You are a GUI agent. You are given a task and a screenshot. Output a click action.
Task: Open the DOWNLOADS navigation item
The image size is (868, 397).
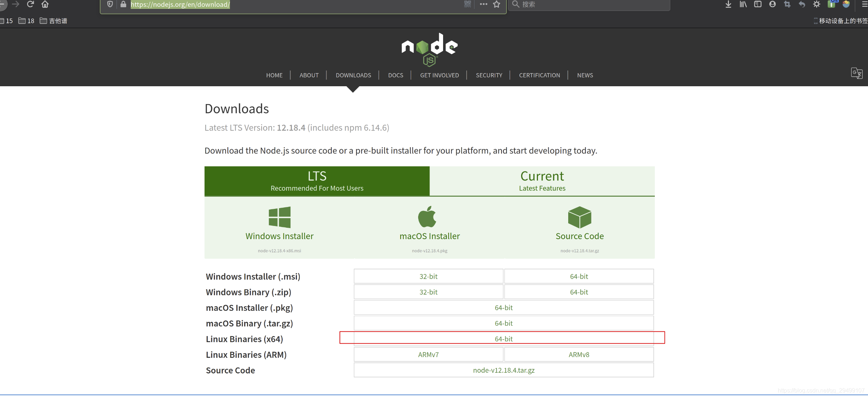(x=353, y=75)
